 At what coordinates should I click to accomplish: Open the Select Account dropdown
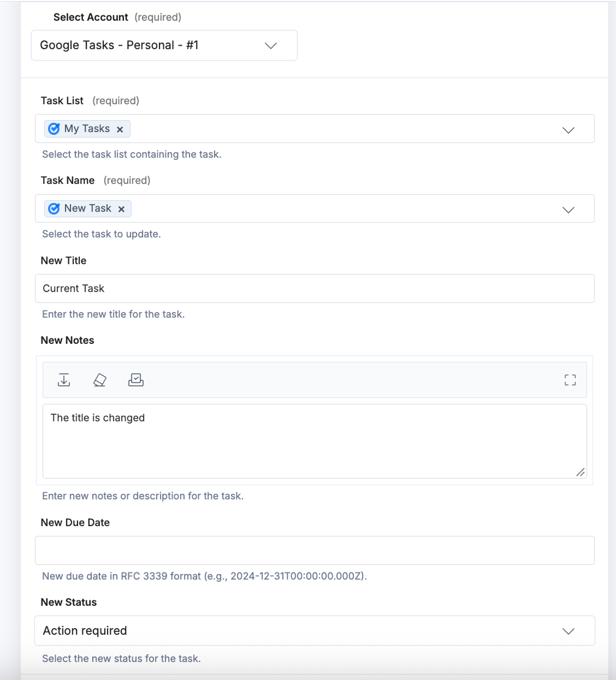(x=164, y=45)
